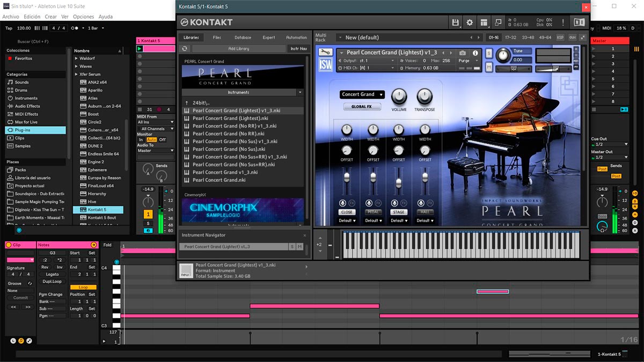Open Kontakt options gear

(x=470, y=23)
